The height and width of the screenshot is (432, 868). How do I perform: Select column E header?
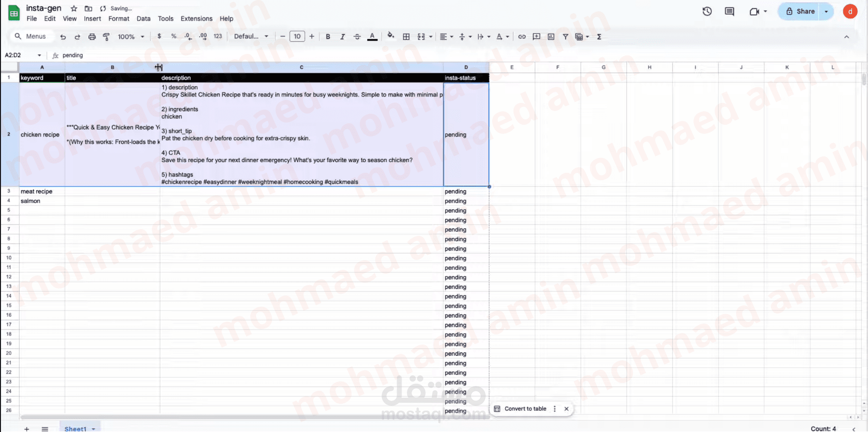click(512, 67)
